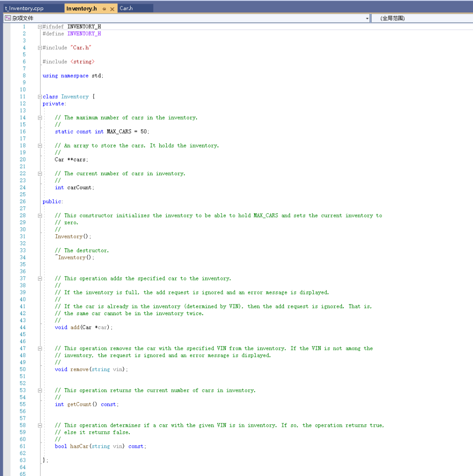This screenshot has width=473, height=476.
Task: Collapse the hasCar comment block
Action: [40, 425]
